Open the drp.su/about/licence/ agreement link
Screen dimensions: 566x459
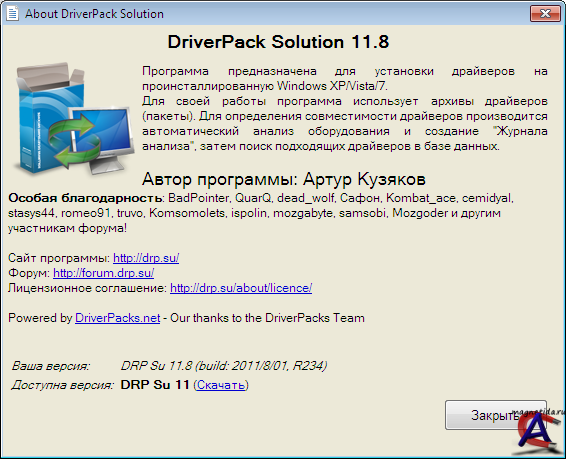[241, 288]
